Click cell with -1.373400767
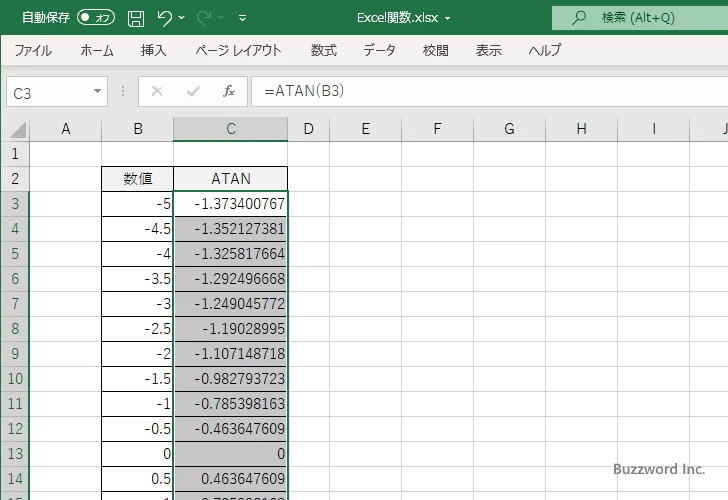728x500 pixels. [231, 204]
